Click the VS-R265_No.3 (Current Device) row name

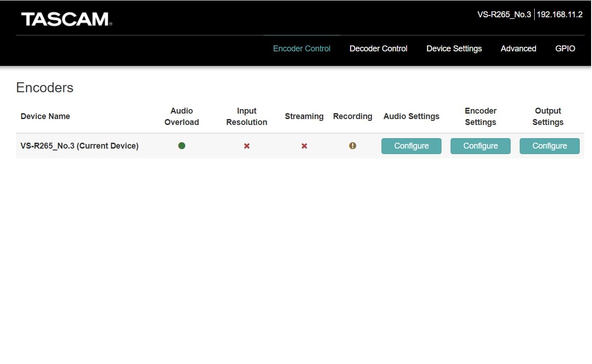[80, 146]
